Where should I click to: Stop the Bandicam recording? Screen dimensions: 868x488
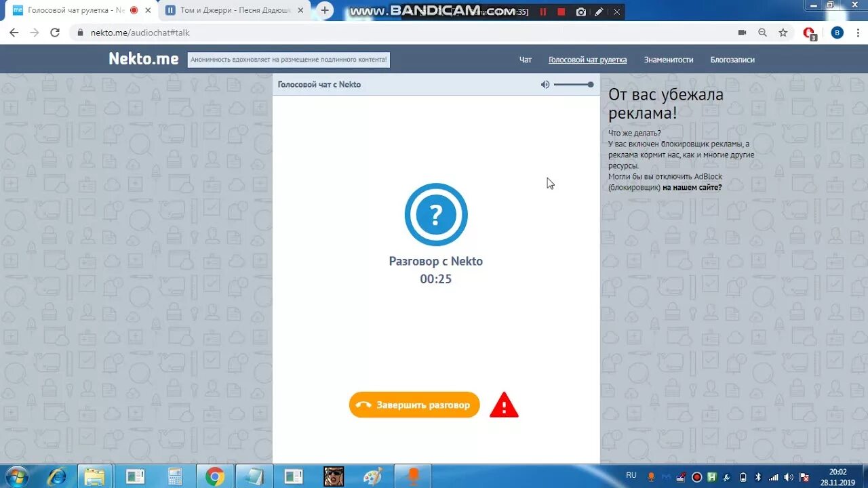coord(561,12)
